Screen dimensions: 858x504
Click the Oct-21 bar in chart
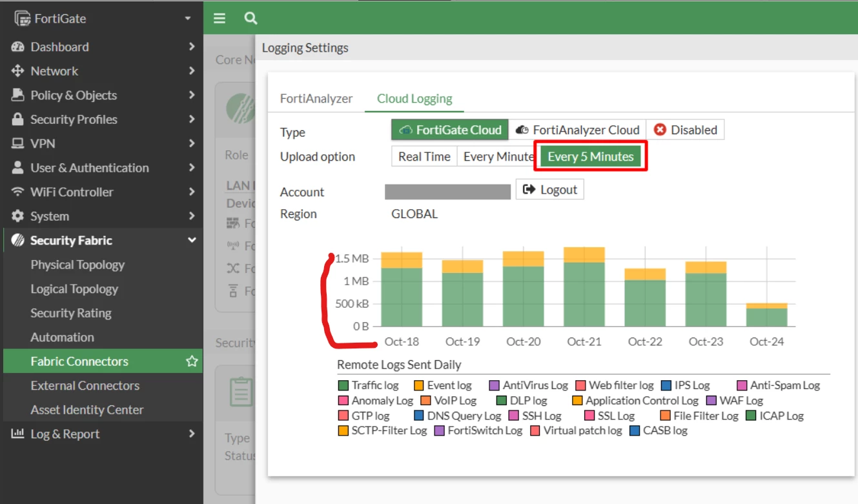[x=584, y=287]
